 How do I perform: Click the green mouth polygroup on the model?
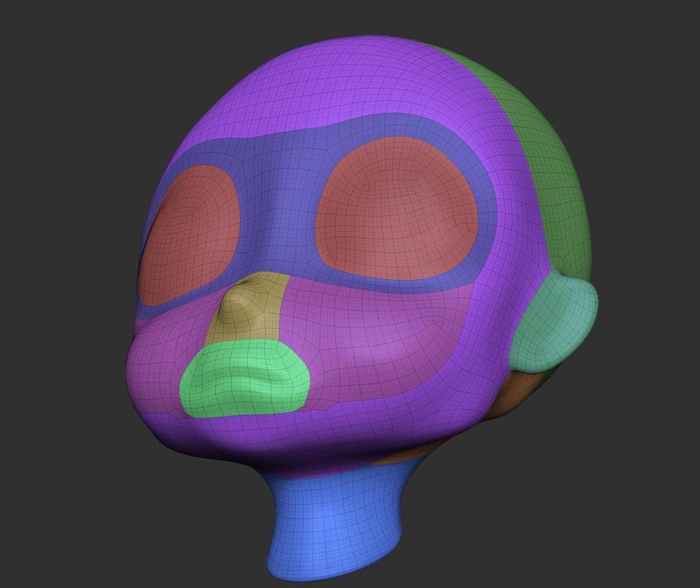pos(245,378)
